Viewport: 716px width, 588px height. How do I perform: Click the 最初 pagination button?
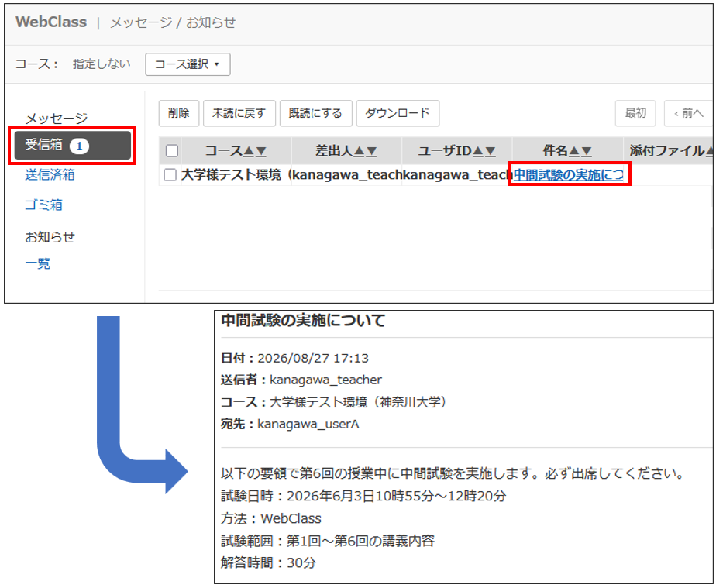635,113
